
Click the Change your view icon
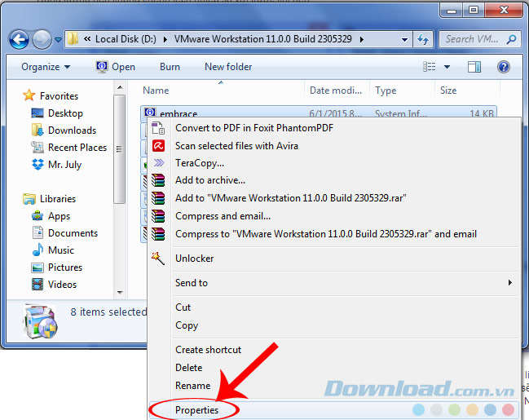pyautogui.click(x=429, y=67)
